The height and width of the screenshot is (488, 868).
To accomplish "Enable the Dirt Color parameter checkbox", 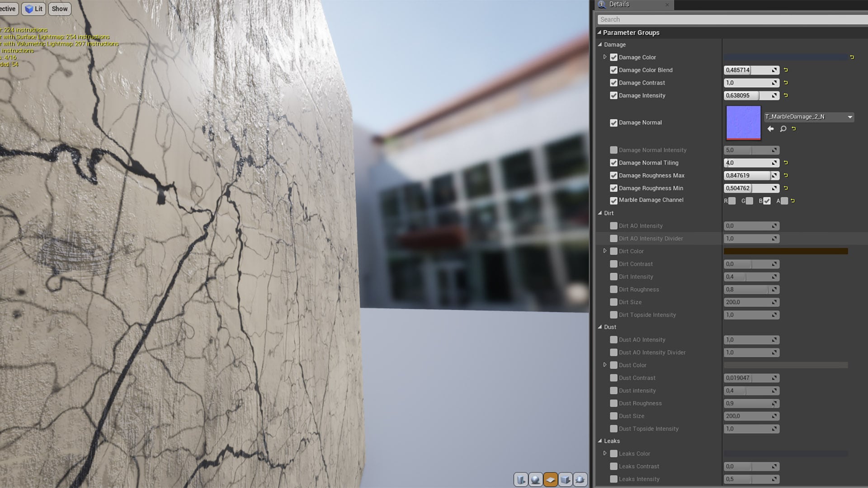I will (613, 251).
